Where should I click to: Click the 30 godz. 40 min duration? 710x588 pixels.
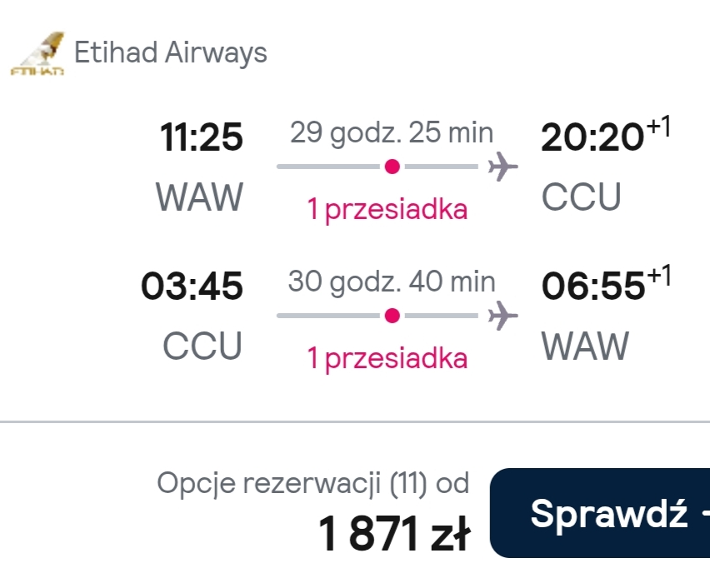coord(392,282)
